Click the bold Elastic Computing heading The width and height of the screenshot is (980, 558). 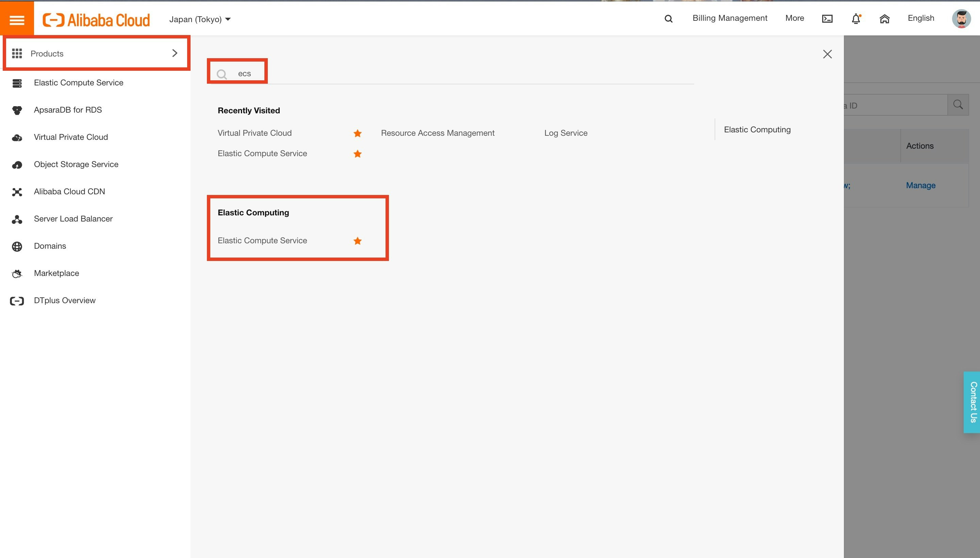(x=253, y=212)
